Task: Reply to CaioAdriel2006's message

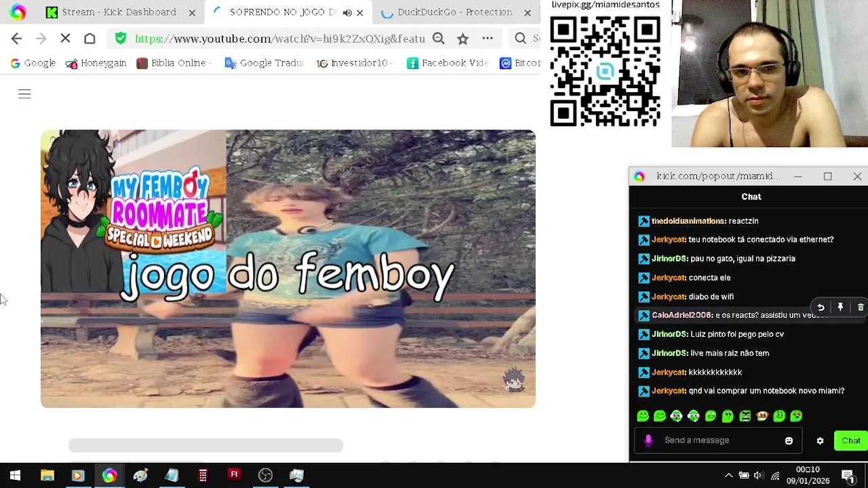Action: point(821,307)
